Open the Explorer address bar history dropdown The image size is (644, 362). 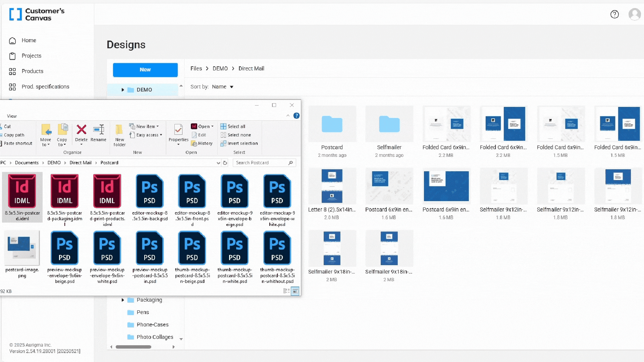click(218, 163)
